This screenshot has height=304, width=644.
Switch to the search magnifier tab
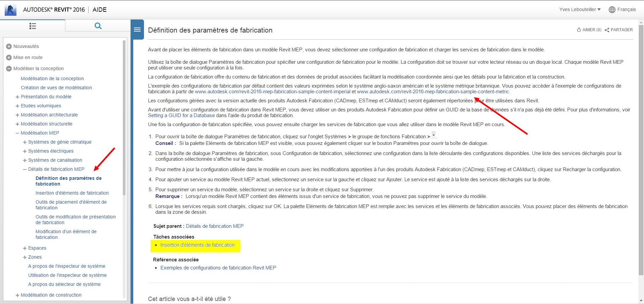click(x=98, y=26)
